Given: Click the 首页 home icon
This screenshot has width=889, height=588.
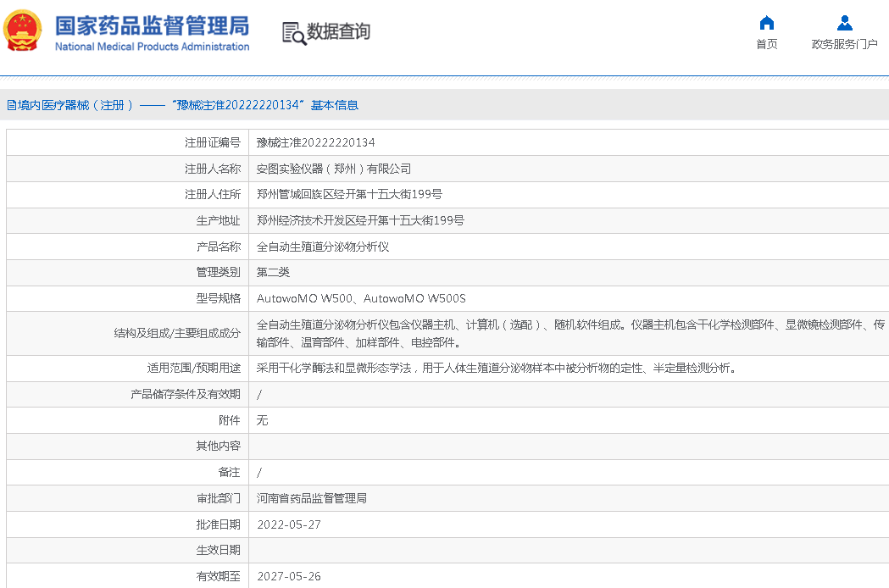Looking at the screenshot, I should point(766,23).
